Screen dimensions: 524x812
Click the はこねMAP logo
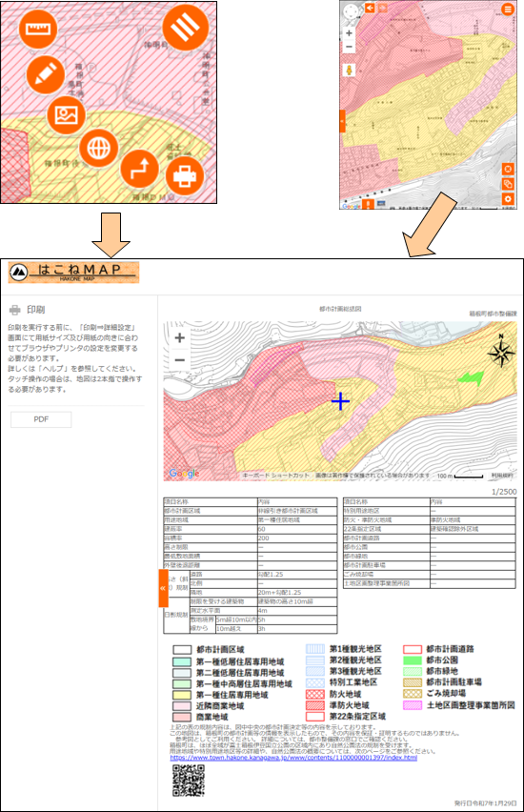point(73,272)
